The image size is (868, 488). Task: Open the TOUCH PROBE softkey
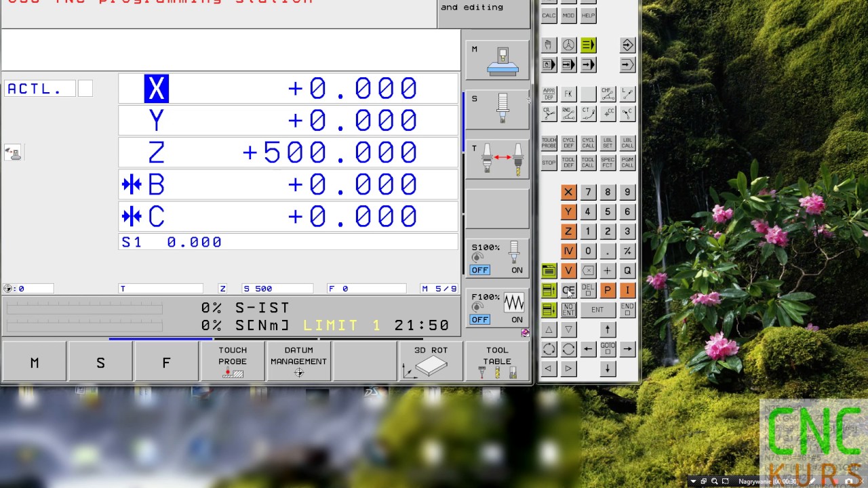coord(233,363)
